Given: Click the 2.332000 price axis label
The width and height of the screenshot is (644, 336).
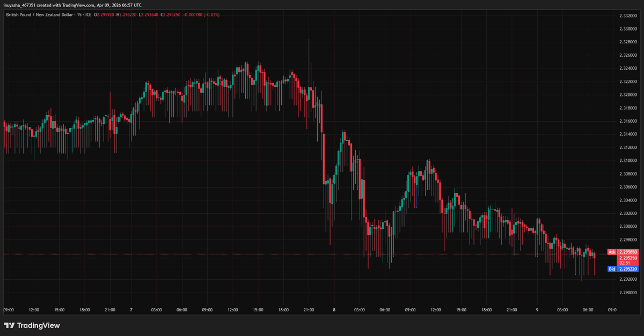Looking at the screenshot, I should [x=627, y=16].
